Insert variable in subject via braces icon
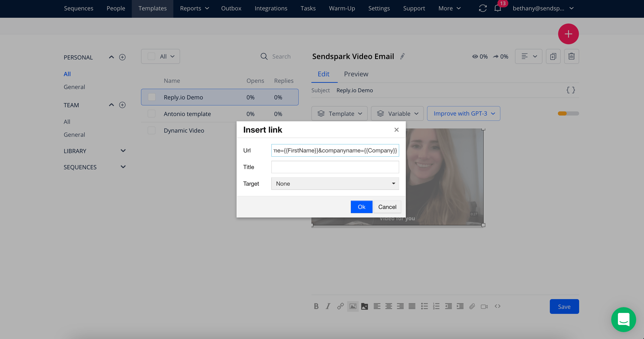This screenshot has height=339, width=644. point(571,90)
